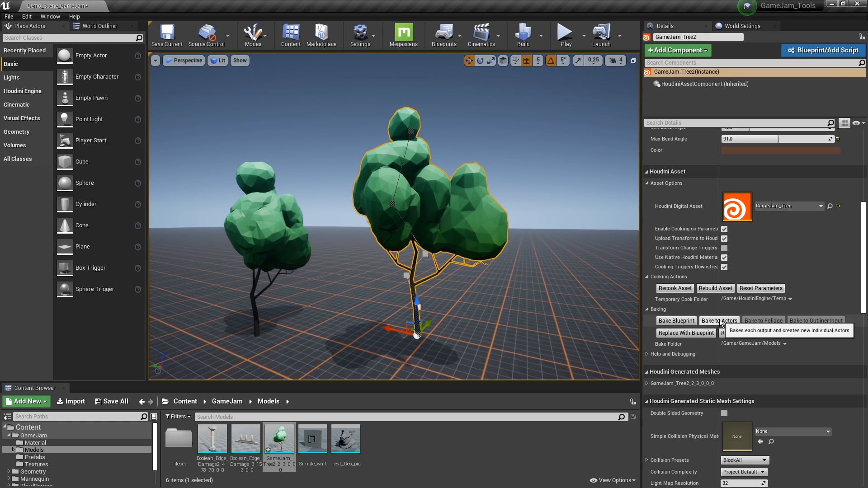
Task: Switch to the World Outliner tab
Action: (99, 26)
